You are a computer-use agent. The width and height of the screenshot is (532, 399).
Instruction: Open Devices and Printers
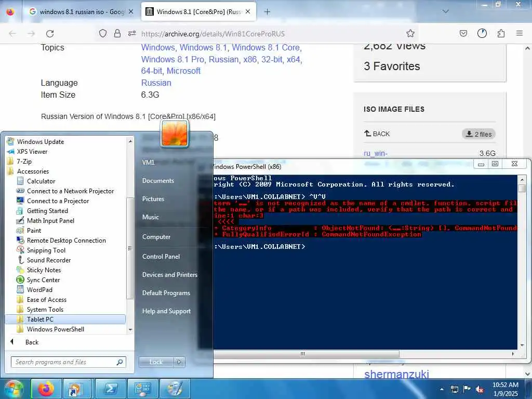[x=170, y=274]
